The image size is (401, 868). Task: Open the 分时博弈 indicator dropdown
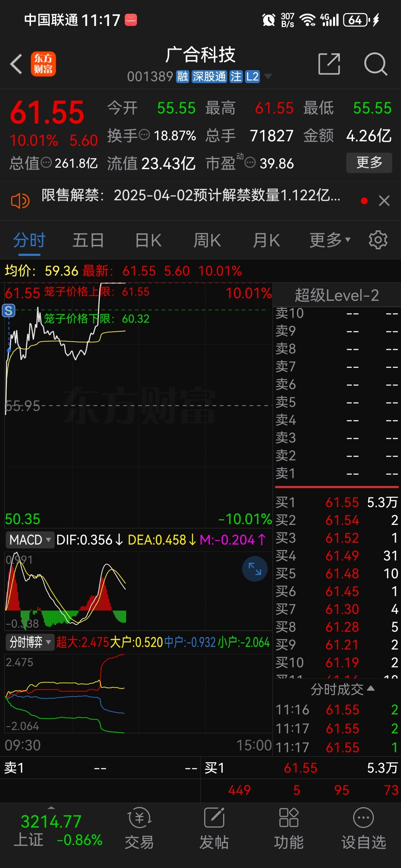coord(30,642)
